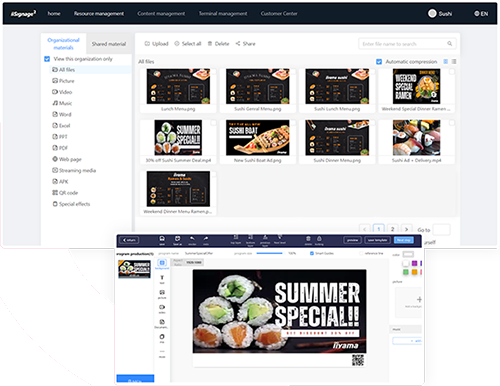This screenshot has width=500, height=386.
Task: Toggle Smart Guides checkbox in editor
Action: pos(312,253)
